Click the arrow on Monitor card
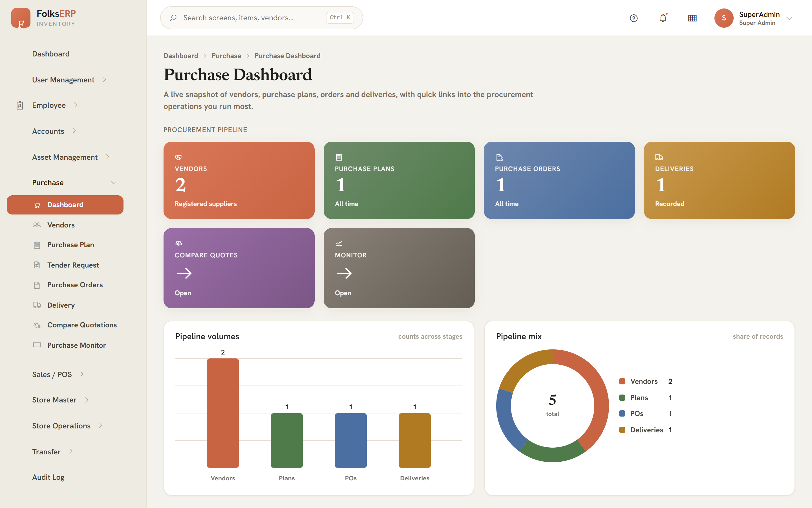 (x=344, y=273)
